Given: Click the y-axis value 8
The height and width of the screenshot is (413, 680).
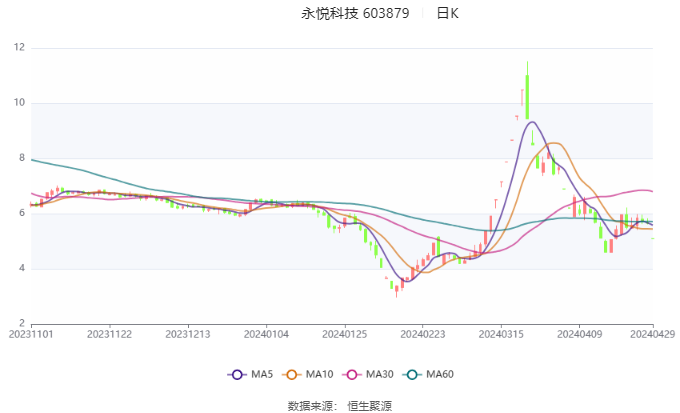Looking at the screenshot, I should pyautogui.click(x=22, y=158).
